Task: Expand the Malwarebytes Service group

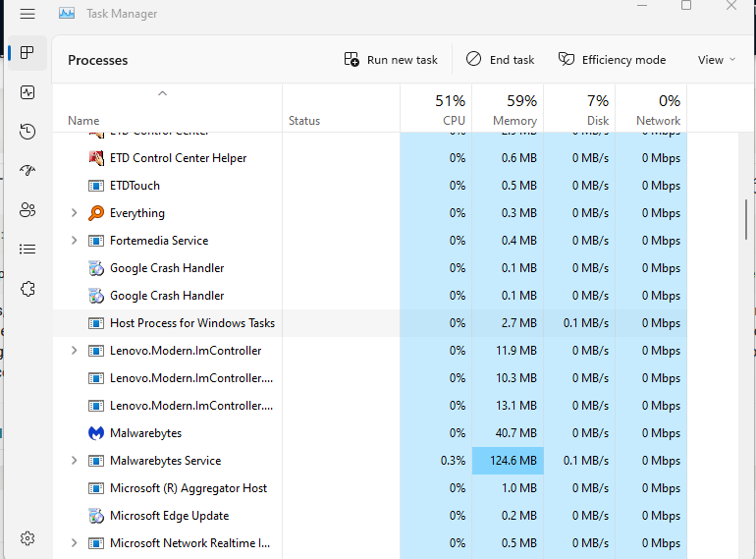Action: pos(75,461)
